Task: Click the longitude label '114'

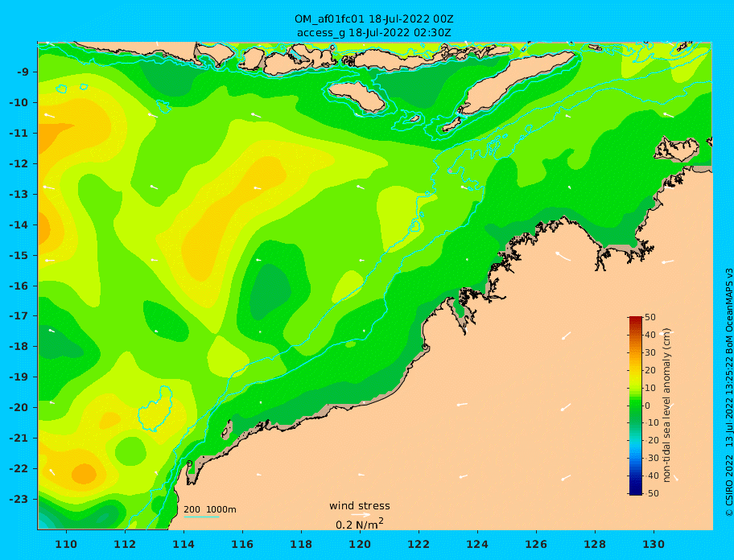Action: click(183, 544)
